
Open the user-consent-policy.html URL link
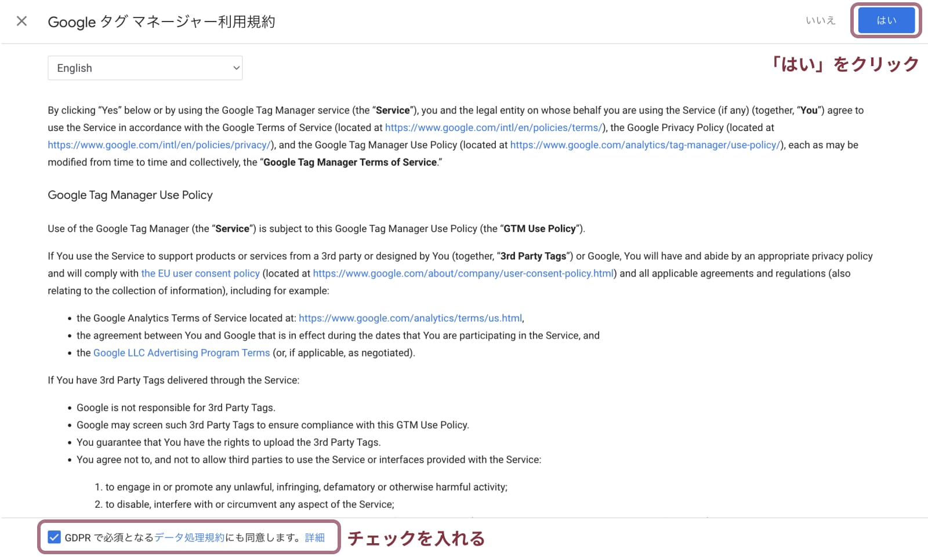click(x=463, y=273)
